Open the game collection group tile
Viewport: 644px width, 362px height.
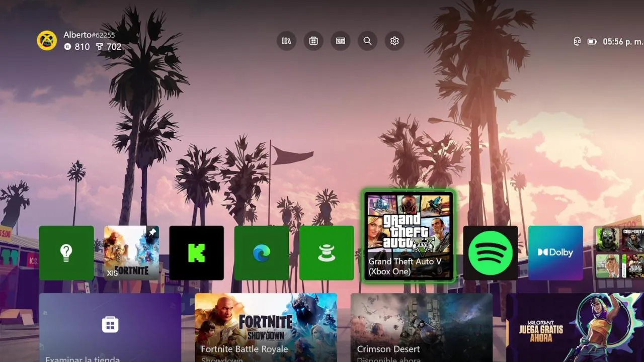[x=619, y=253]
